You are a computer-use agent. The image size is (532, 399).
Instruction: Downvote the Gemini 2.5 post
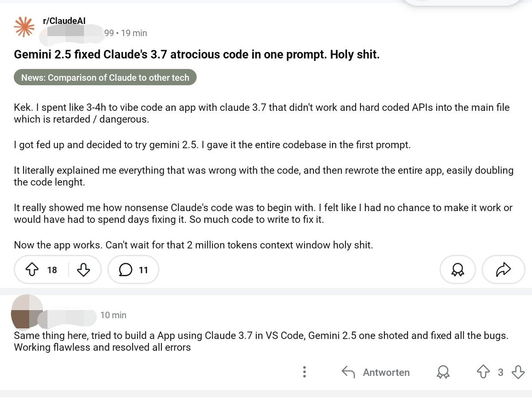click(x=84, y=269)
